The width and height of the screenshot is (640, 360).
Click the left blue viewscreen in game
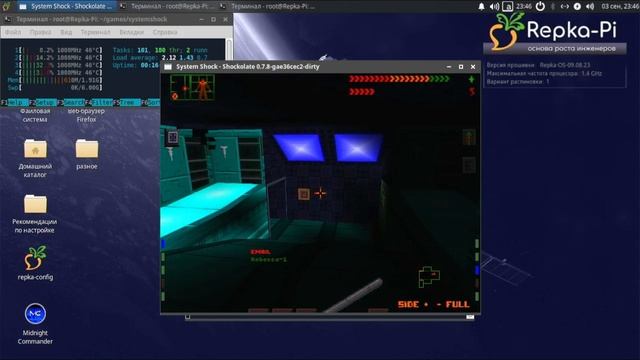point(300,147)
